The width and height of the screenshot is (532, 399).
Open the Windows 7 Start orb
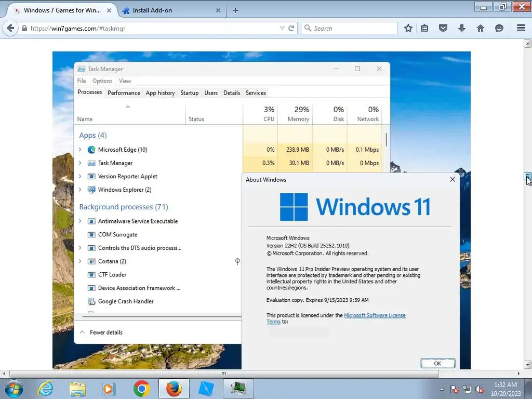pos(14,389)
